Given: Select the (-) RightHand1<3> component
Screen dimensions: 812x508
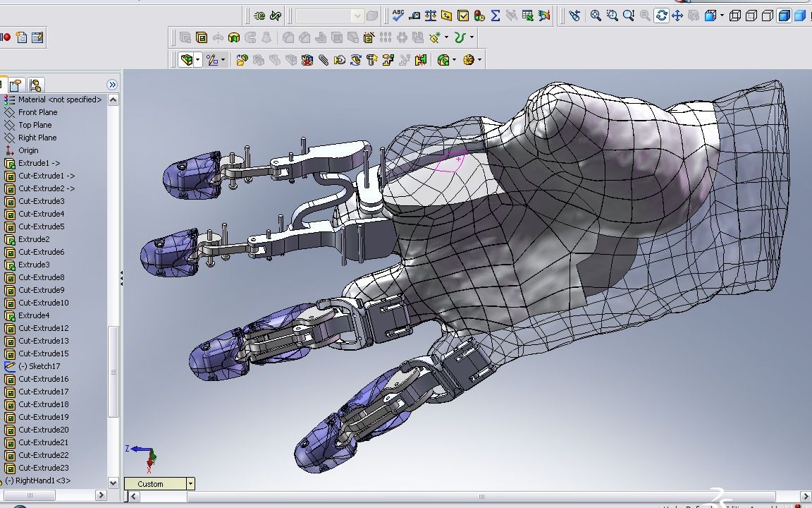Looking at the screenshot, I should tap(42, 480).
